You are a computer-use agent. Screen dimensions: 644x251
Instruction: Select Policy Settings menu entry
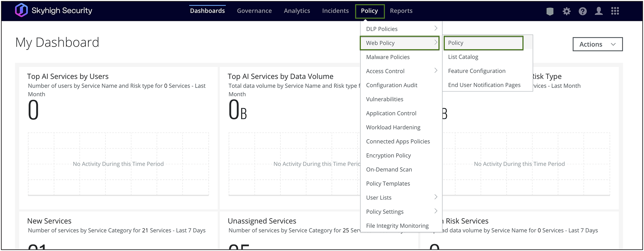point(401,212)
